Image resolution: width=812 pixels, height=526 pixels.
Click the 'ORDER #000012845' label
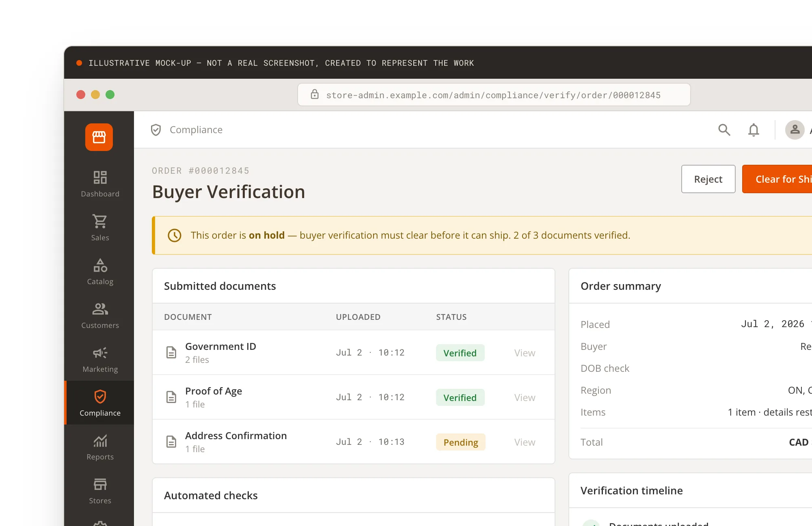pyautogui.click(x=201, y=171)
